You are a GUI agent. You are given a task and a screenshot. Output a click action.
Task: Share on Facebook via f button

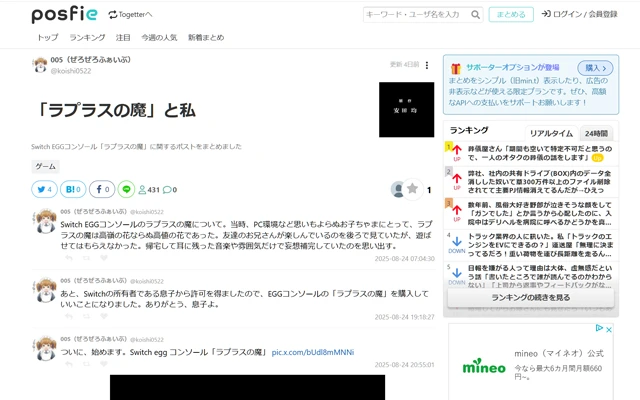point(101,189)
